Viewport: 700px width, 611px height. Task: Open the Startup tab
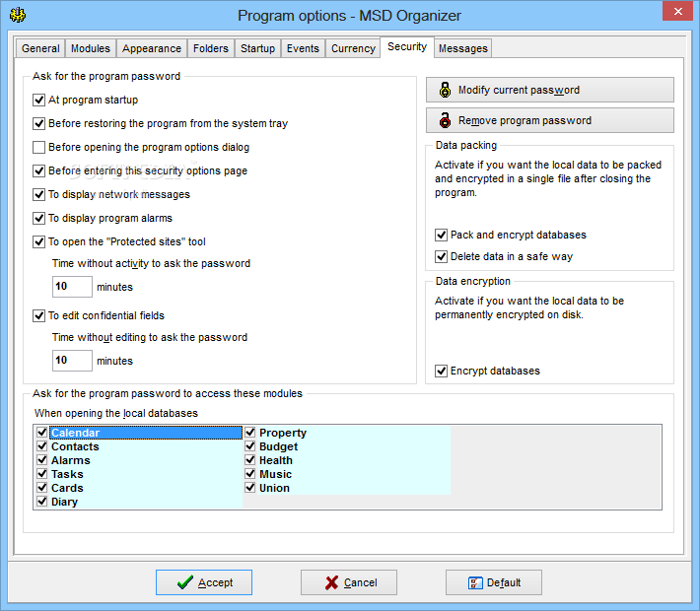coord(257,48)
